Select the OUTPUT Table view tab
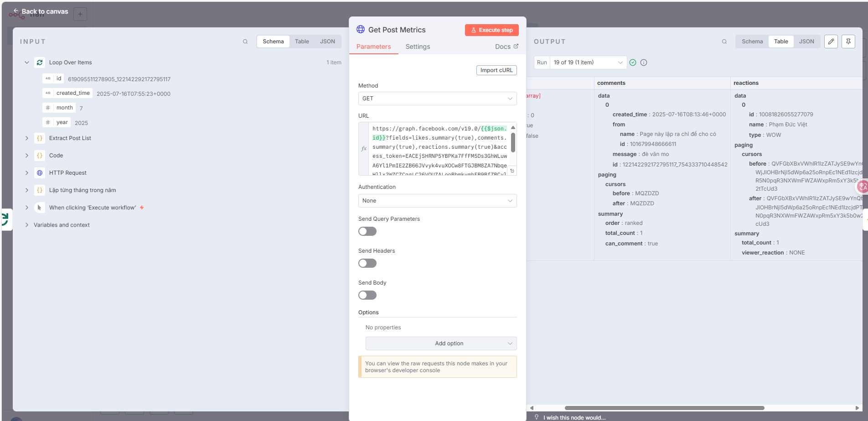Screen dimensions: 868x421 [781, 42]
